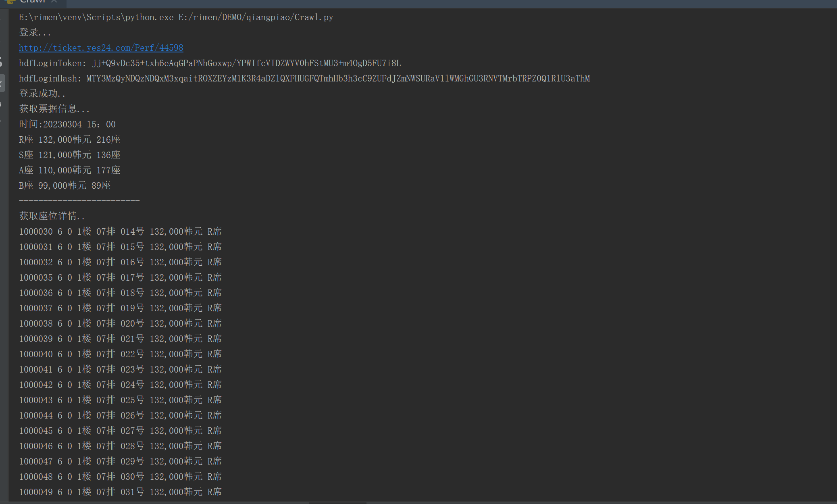
Task: Click seat row 1000042 with 024号
Action: point(121,385)
